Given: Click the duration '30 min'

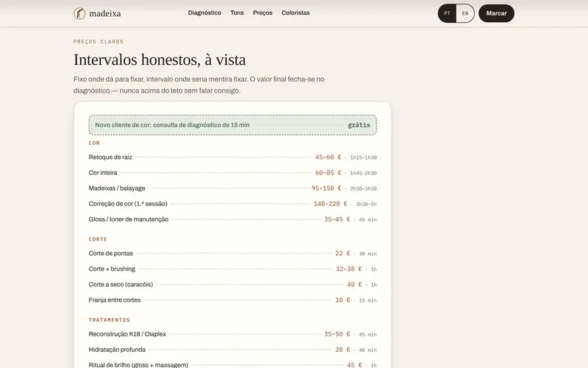Looking at the screenshot, I should click(368, 254).
